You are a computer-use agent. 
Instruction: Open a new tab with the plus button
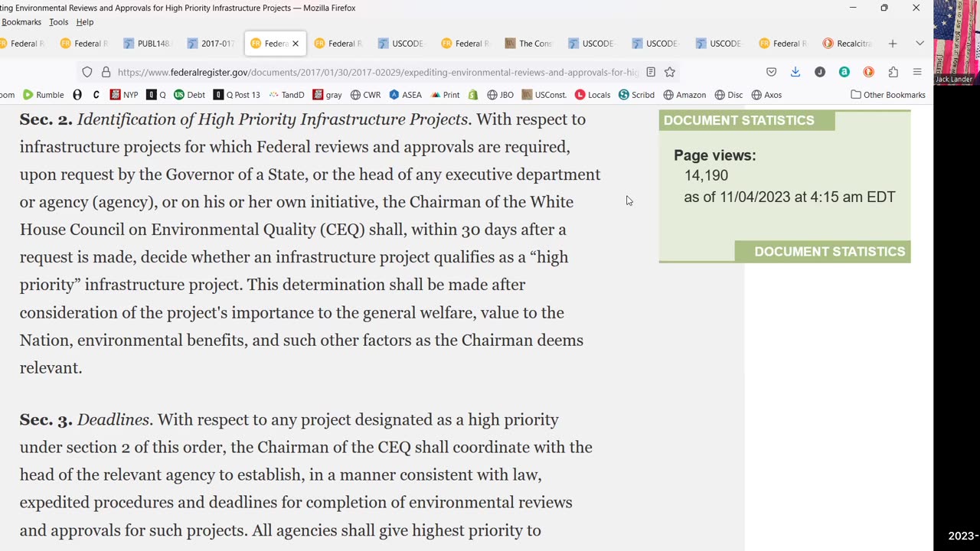click(893, 44)
